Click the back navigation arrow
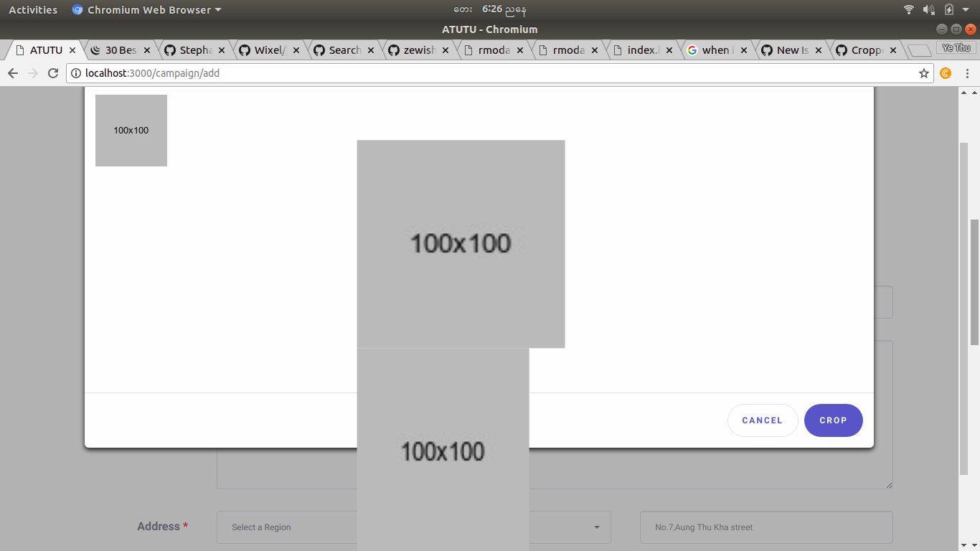 click(x=13, y=72)
